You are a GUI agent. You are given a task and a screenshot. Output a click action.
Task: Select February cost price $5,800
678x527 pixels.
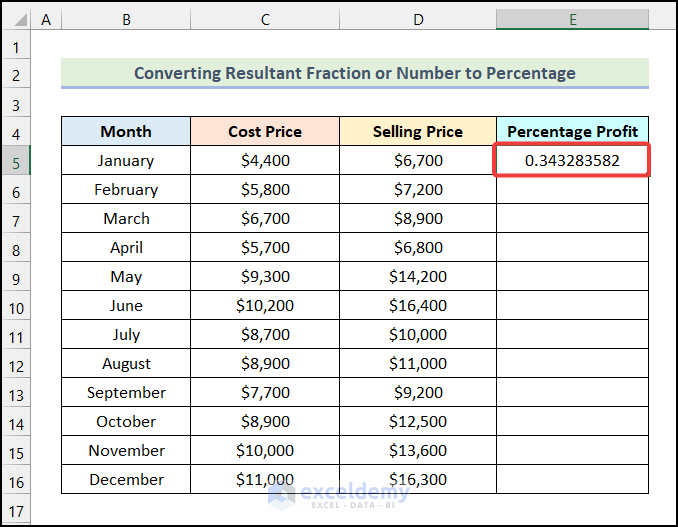[x=264, y=189]
